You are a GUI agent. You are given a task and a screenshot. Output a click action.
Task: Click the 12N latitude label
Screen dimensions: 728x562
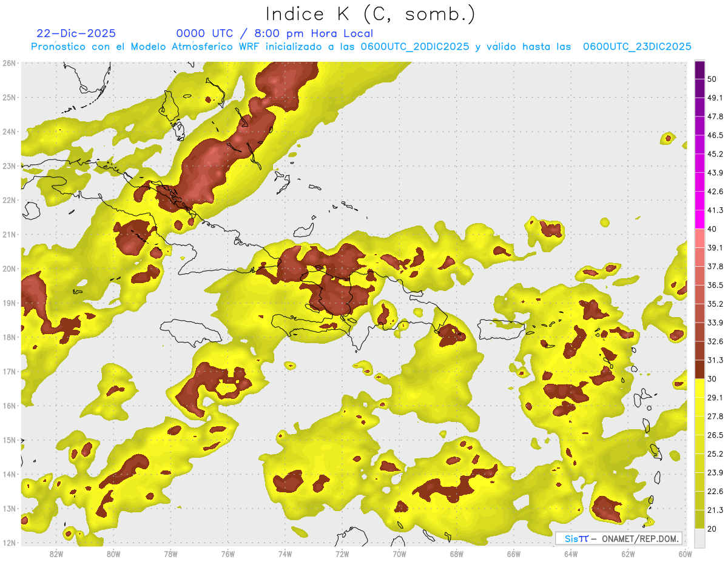tap(9, 543)
